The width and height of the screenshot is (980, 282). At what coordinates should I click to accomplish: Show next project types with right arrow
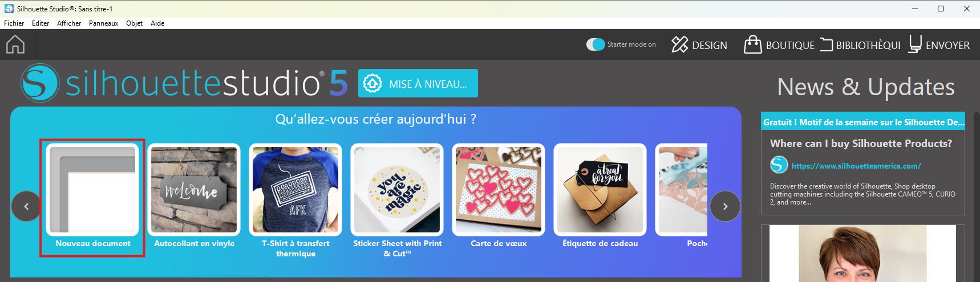tap(725, 206)
